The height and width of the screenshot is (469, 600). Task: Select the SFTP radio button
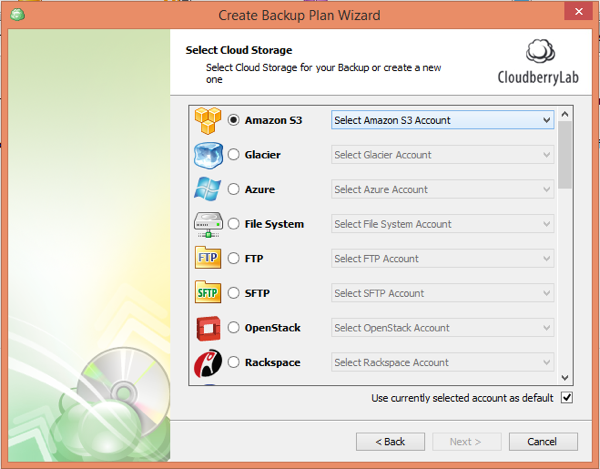233,293
